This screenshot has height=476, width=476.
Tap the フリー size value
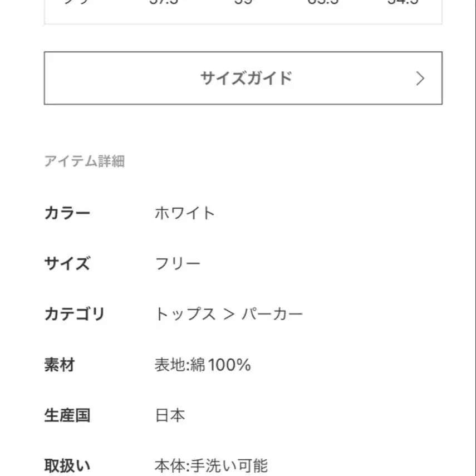[178, 263]
